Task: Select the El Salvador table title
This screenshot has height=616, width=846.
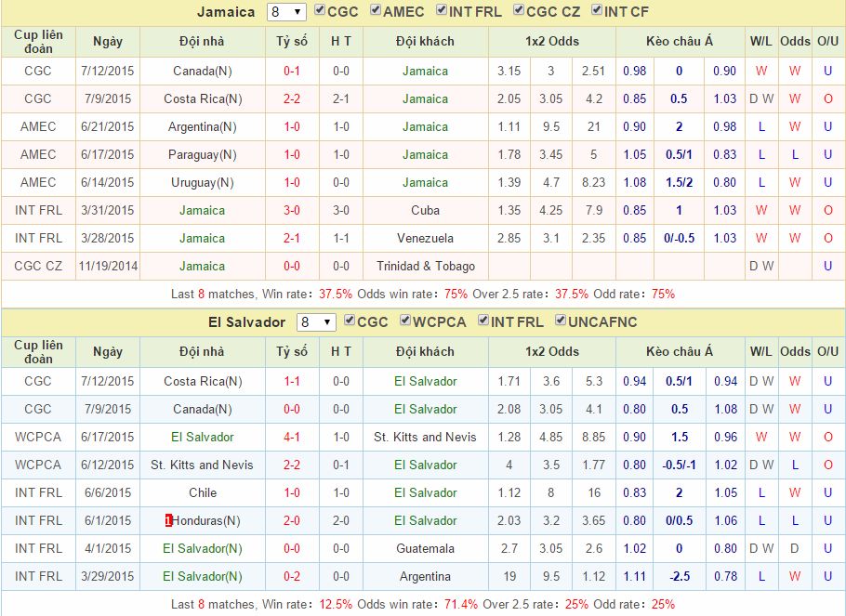Action: 246,322
